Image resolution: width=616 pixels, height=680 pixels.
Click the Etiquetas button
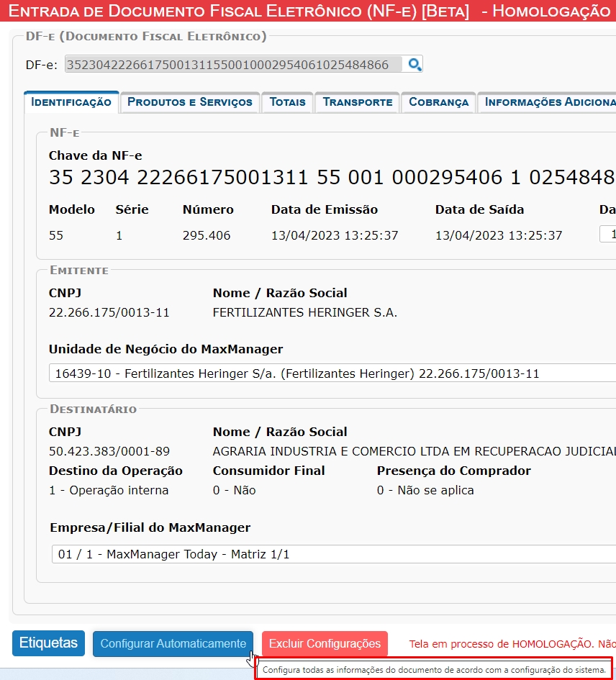[48, 643]
